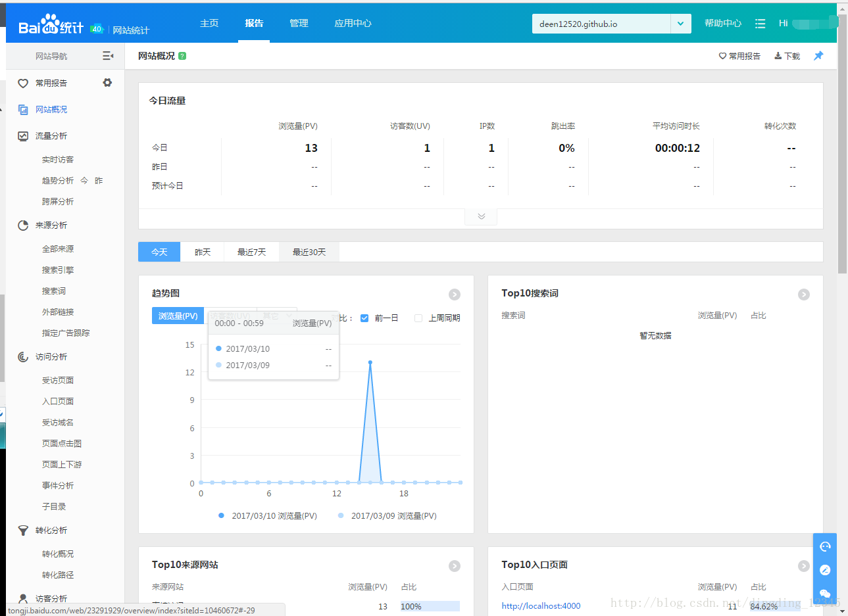
Task: Open 页面上下游 in the sidebar
Action: [x=62, y=465]
